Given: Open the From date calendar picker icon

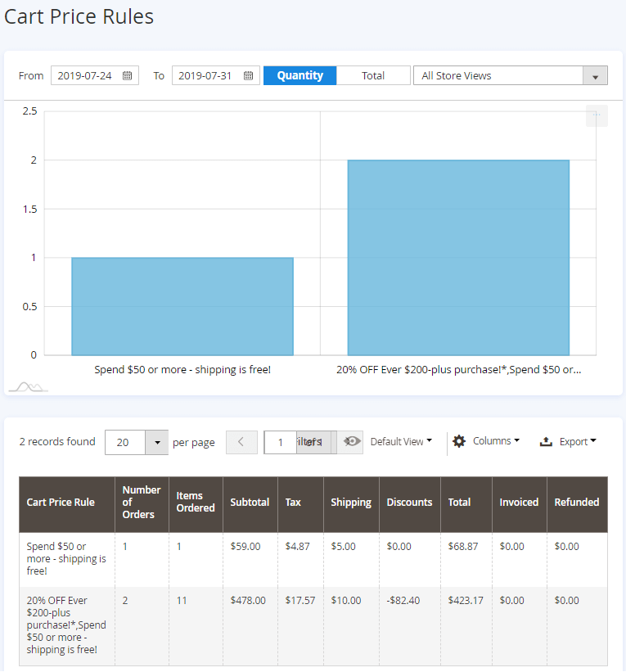Looking at the screenshot, I should pyautogui.click(x=127, y=75).
